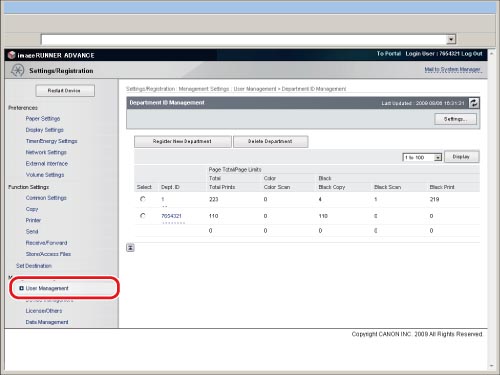
Task: Click the Settings... button
Action: 455,119
